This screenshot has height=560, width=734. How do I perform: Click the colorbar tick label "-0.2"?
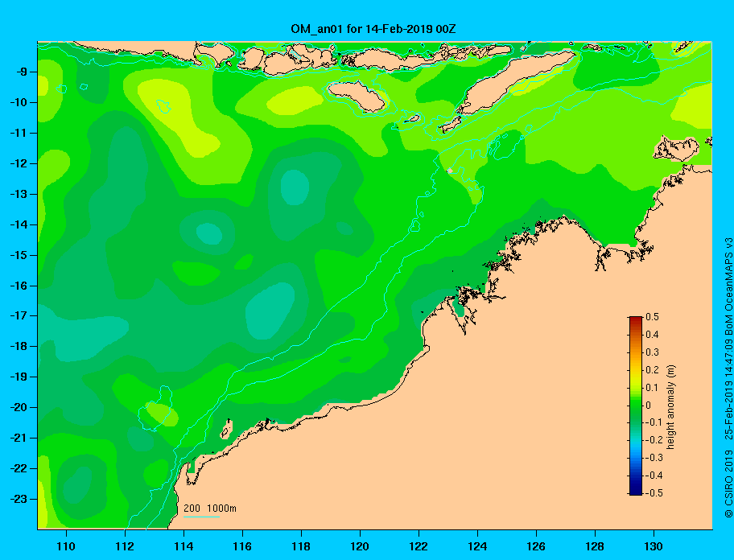pos(654,440)
